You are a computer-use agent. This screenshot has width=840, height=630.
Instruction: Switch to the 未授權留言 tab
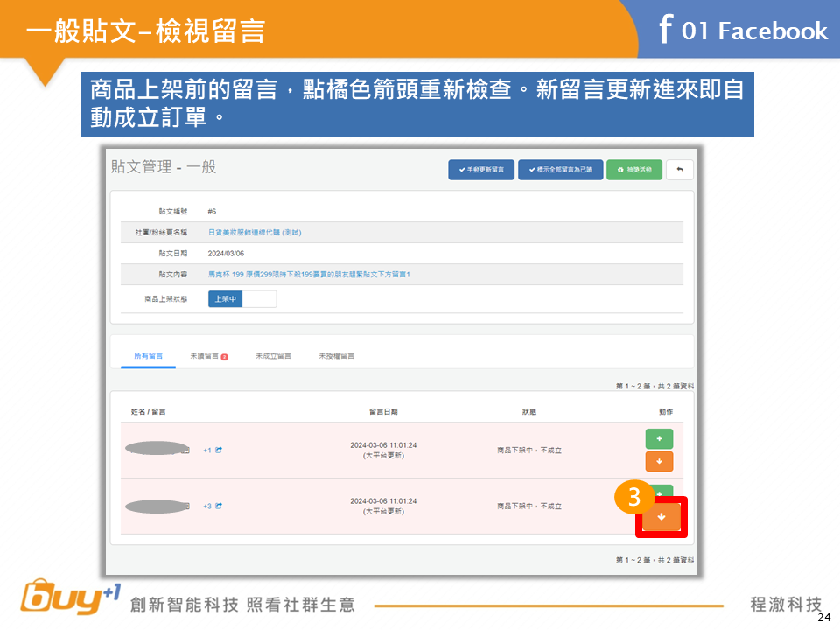[x=336, y=356]
